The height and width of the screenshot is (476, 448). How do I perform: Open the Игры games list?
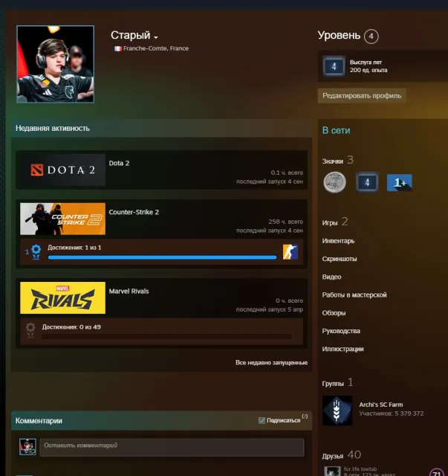pyautogui.click(x=330, y=222)
